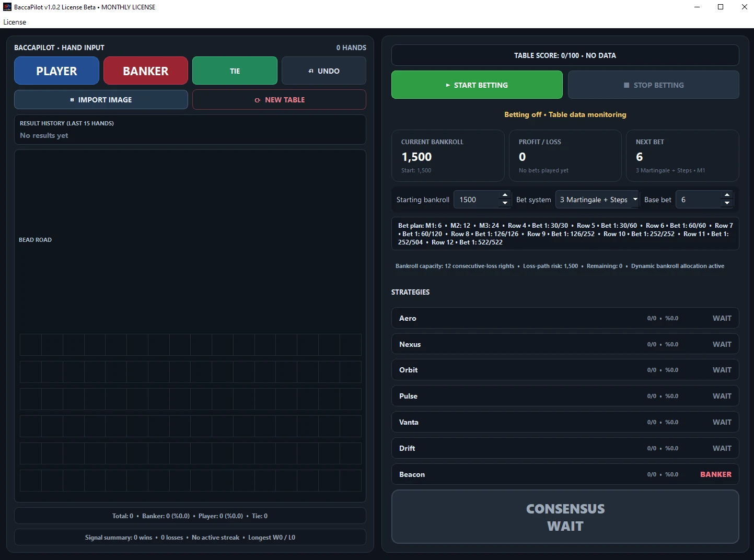Viewport: 754px width, 560px height.
Task: Click 'Betting off • Table data monitoring' status
Action: [x=565, y=114]
